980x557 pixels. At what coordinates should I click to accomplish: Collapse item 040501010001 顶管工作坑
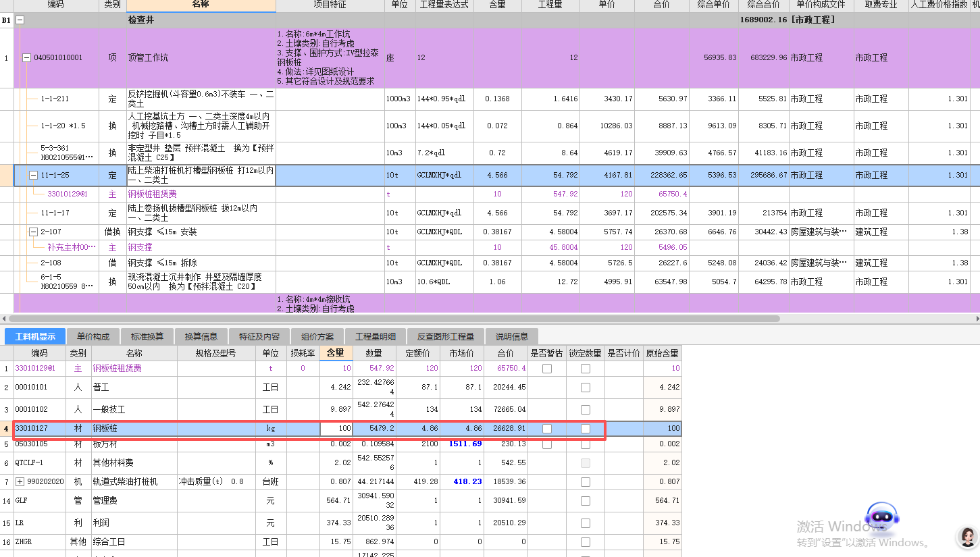pyautogui.click(x=27, y=58)
